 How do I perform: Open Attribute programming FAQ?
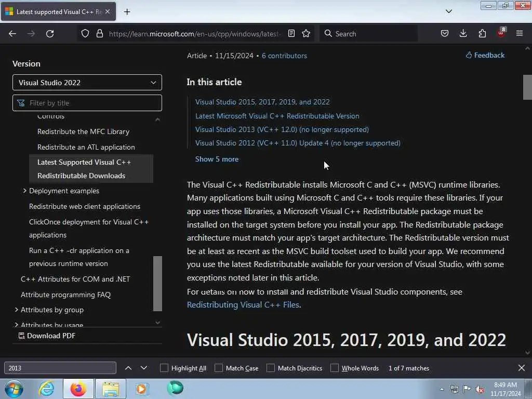click(65, 295)
